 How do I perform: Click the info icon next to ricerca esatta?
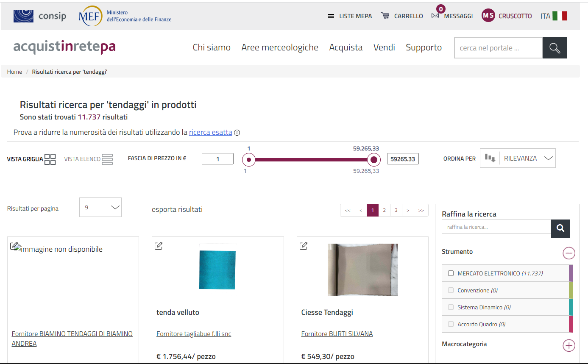(237, 133)
